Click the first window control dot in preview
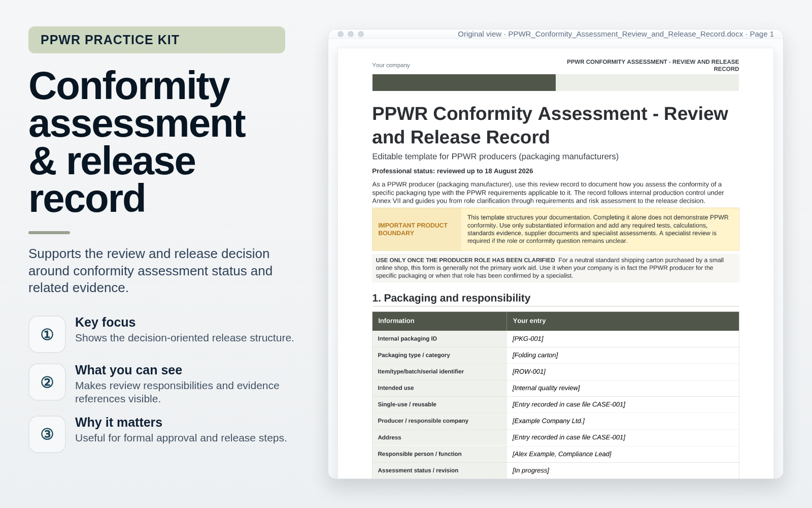This screenshot has width=812, height=508. click(341, 34)
